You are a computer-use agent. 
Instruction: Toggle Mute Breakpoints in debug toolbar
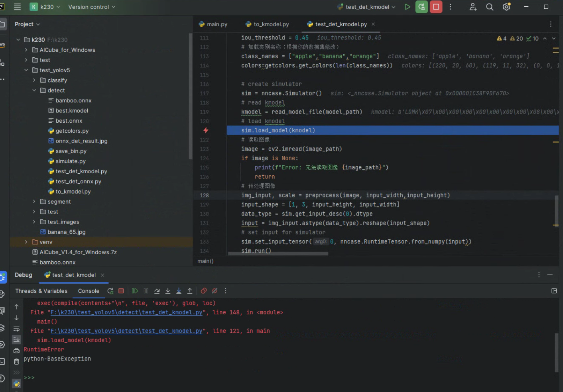coord(215,291)
